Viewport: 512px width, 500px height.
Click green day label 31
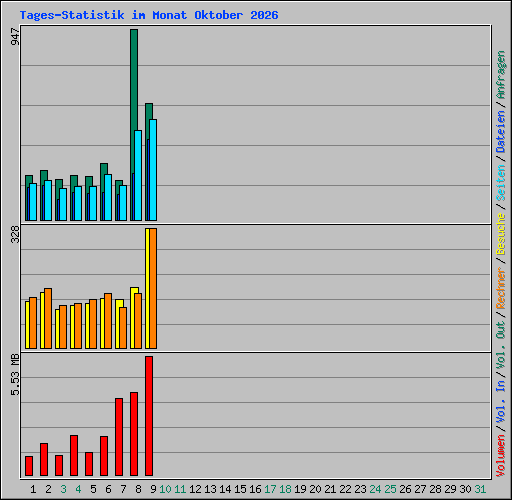tap(480, 489)
